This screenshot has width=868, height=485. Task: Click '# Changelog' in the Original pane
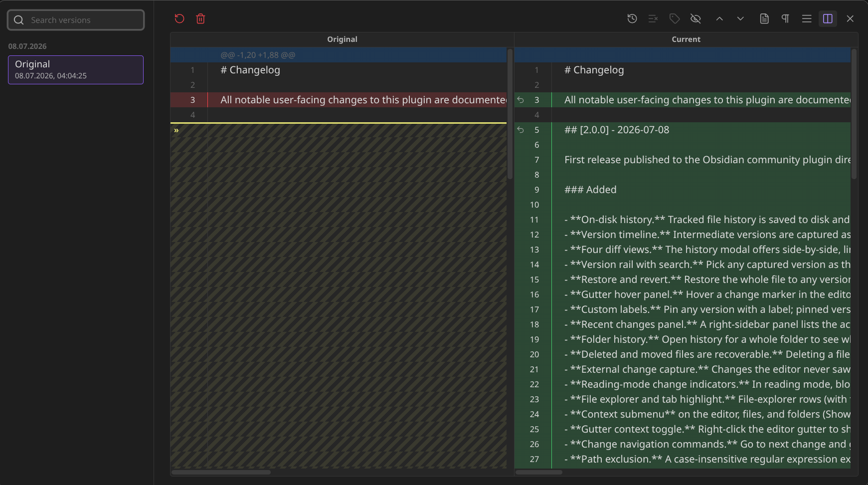pyautogui.click(x=250, y=70)
